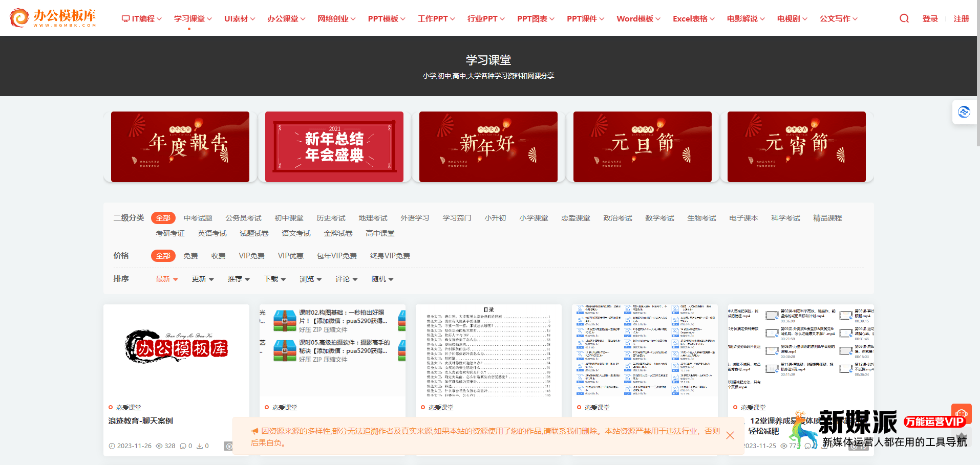980x465 pixels.
Task: Select the VIP优惠 price option
Action: tap(290, 255)
